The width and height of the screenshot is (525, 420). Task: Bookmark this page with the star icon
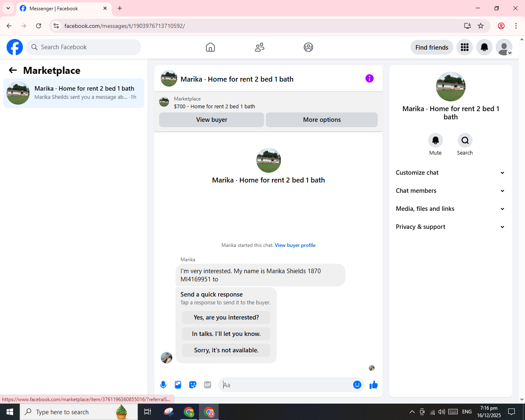tap(481, 26)
